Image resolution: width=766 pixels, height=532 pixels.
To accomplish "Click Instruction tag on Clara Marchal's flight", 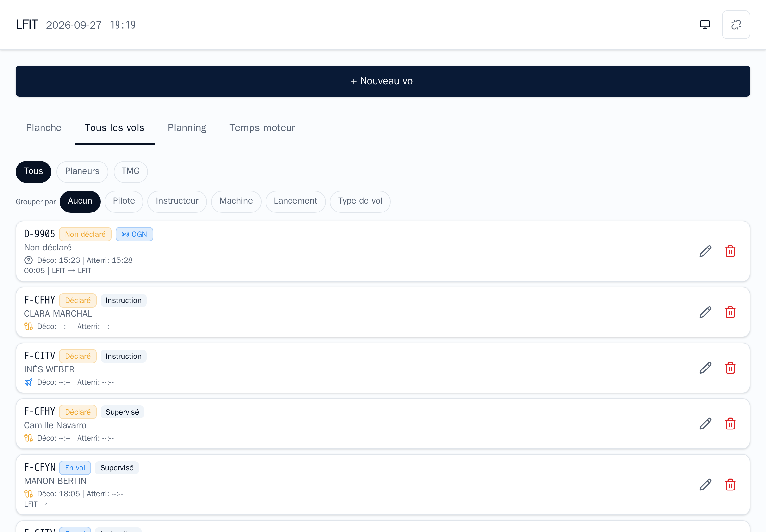I will pos(124,301).
